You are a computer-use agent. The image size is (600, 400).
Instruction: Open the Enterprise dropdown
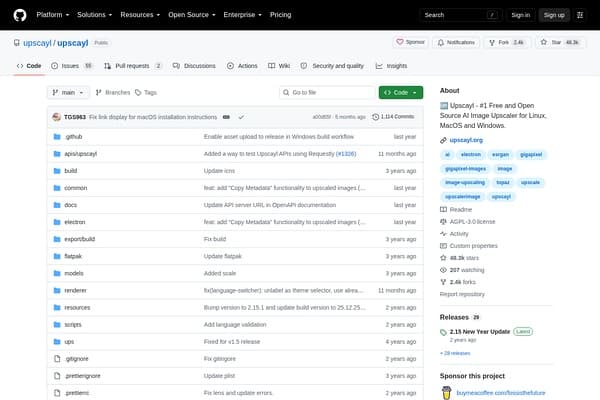[243, 15]
